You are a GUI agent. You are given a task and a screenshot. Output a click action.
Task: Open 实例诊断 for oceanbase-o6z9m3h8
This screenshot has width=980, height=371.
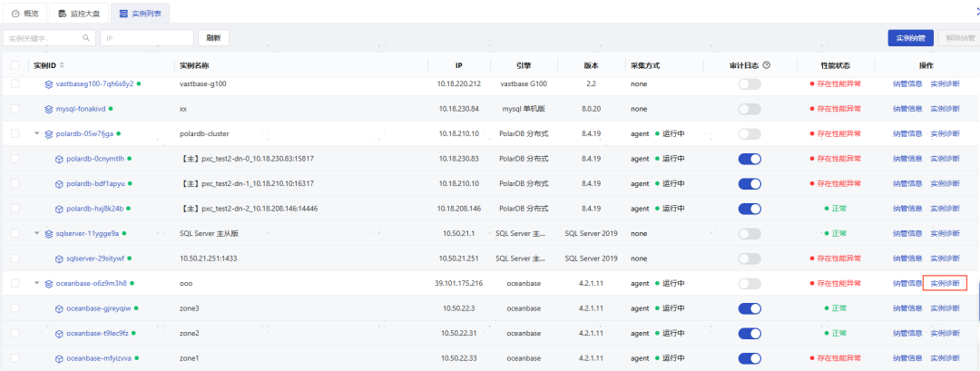coord(945,283)
